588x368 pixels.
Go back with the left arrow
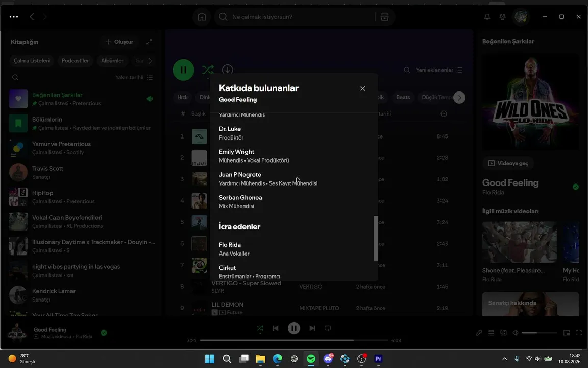point(32,17)
